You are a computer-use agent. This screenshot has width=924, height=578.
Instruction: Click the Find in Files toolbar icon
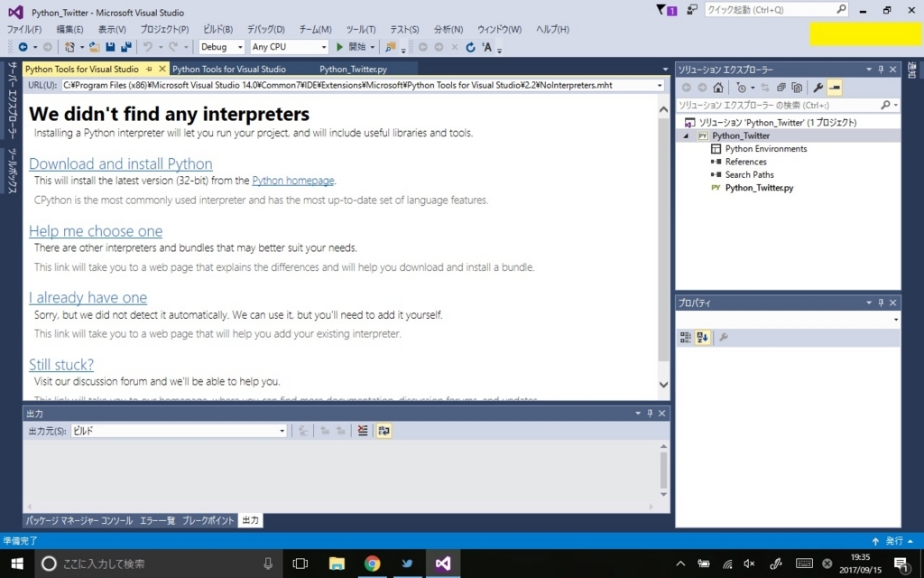[x=390, y=47]
